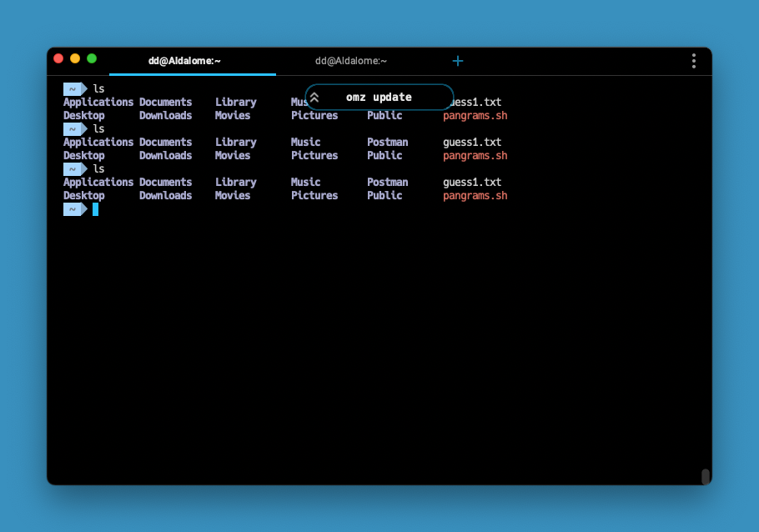759x532 pixels.
Task: Click the ~ badge next to the blinking cursor
Action: tap(73, 209)
